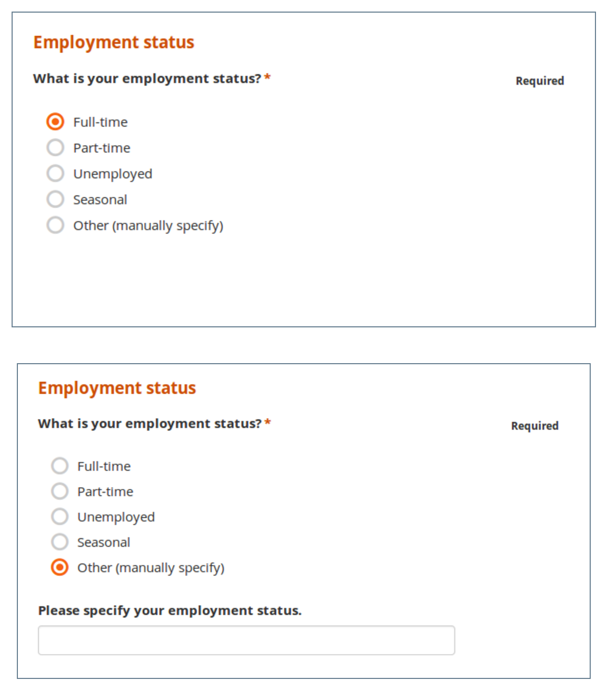
Task: Pick Unemployed in the bottom form
Action: [59, 516]
